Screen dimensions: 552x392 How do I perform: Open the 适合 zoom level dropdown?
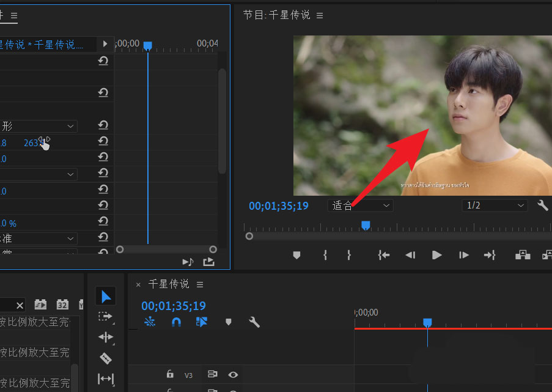tap(360, 205)
